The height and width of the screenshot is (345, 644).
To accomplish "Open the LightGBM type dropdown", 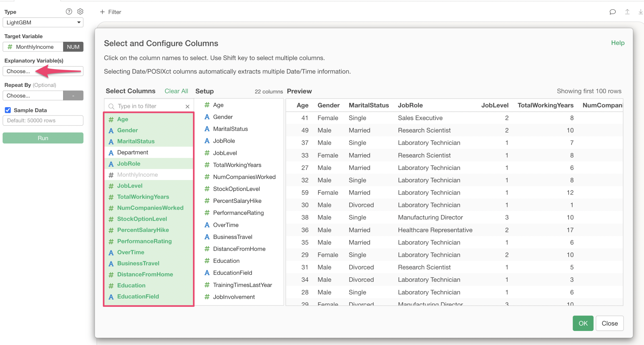I will click(x=43, y=23).
